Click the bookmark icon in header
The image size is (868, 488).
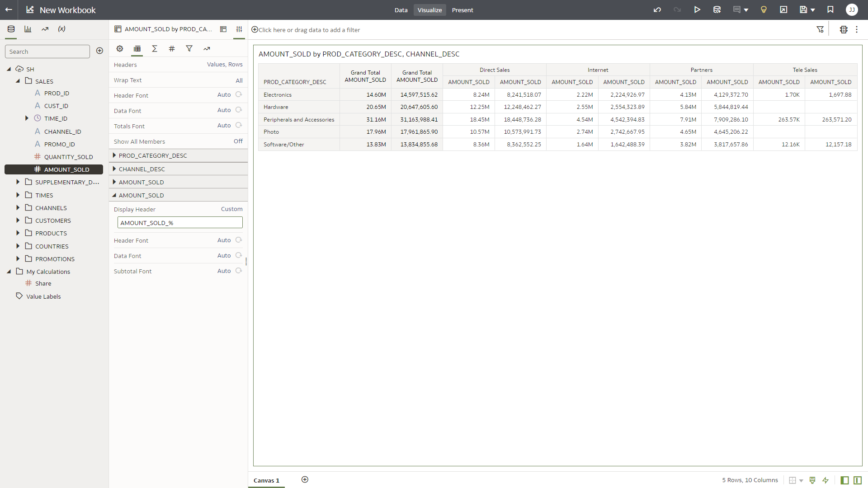coord(830,10)
